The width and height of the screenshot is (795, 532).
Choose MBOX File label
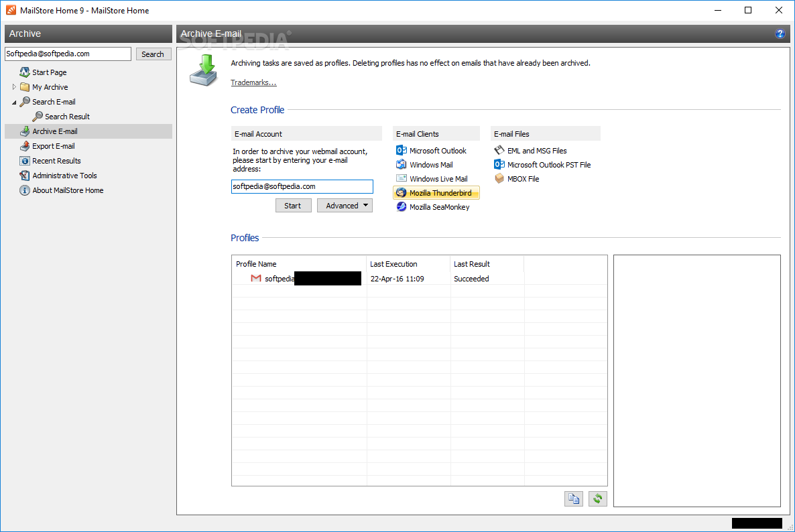(523, 179)
